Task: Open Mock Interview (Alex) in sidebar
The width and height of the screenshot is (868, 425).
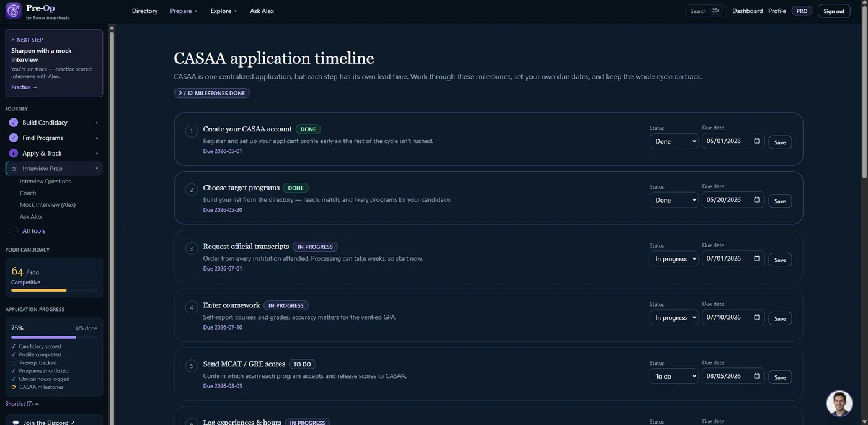Action: (48, 205)
